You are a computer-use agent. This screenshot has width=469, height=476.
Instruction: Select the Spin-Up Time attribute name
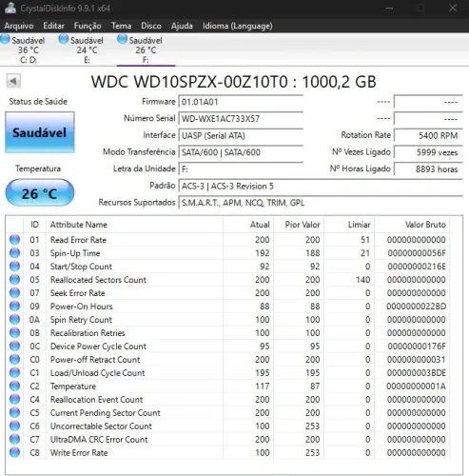pyautogui.click(x=75, y=253)
